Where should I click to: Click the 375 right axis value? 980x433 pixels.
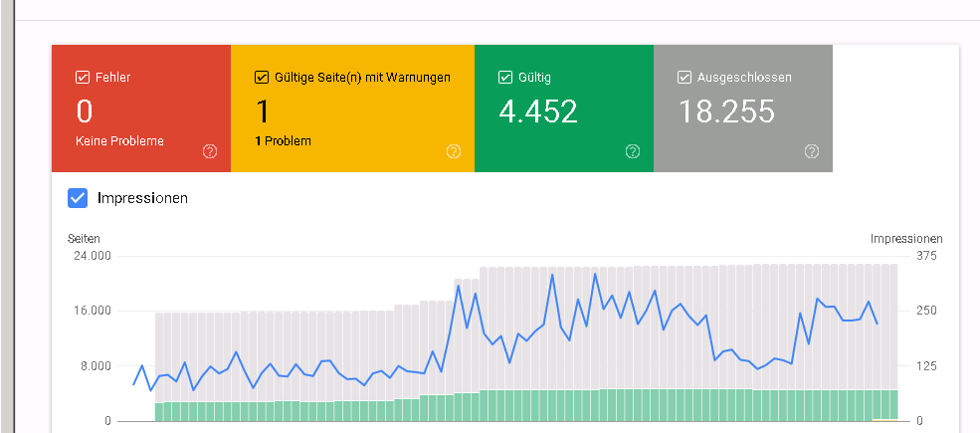coord(926,256)
